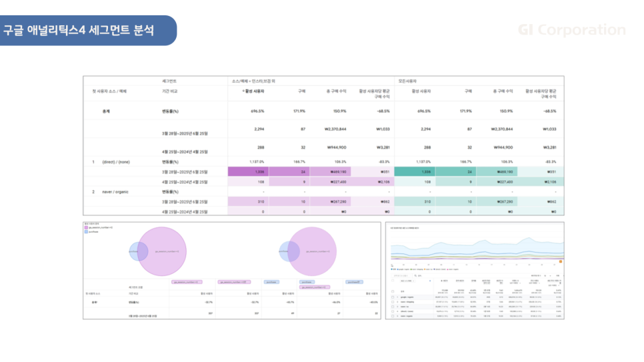Open the 세션 소스/매체 dimension dropdown
This screenshot has width=644, height=362.
[x=407, y=281]
